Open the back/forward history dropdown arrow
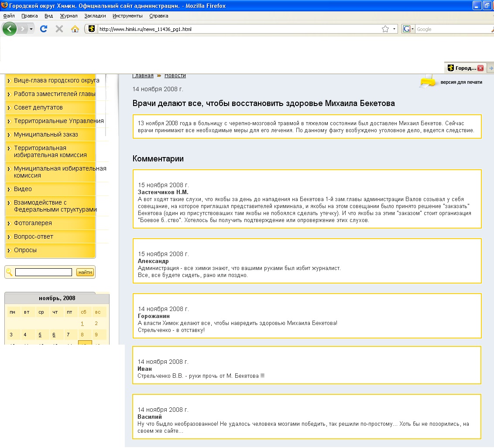Viewport: 494px width, 448px height. [x=31, y=29]
